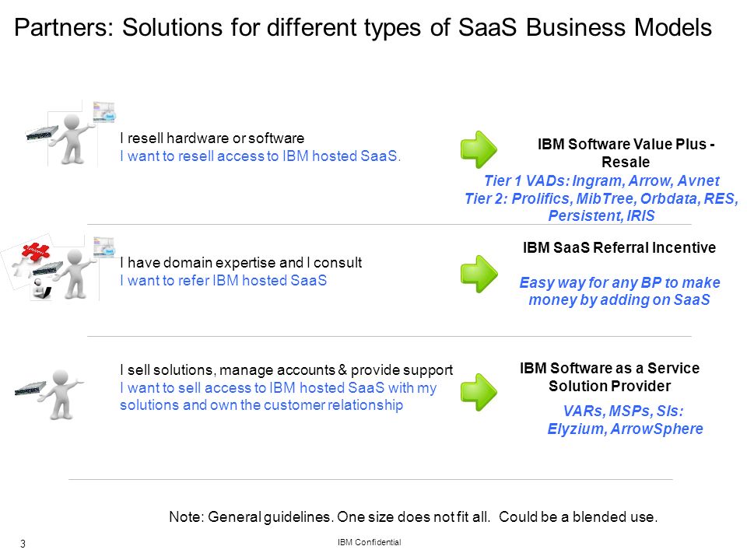Click the 'IBM Confidential' footer label

point(369,542)
